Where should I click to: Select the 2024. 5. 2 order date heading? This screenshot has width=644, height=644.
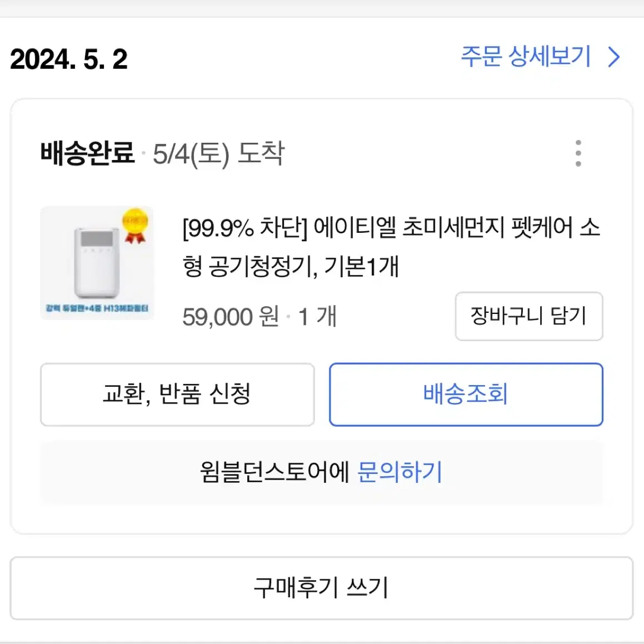(x=68, y=59)
